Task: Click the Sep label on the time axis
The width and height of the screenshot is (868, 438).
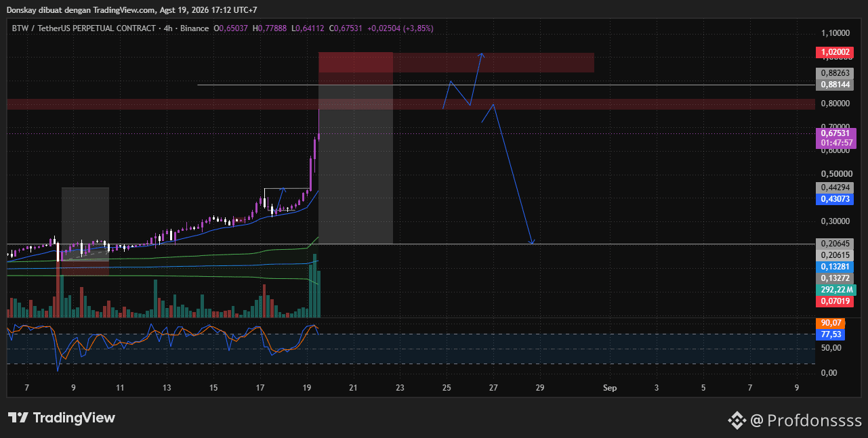Action: (610, 388)
